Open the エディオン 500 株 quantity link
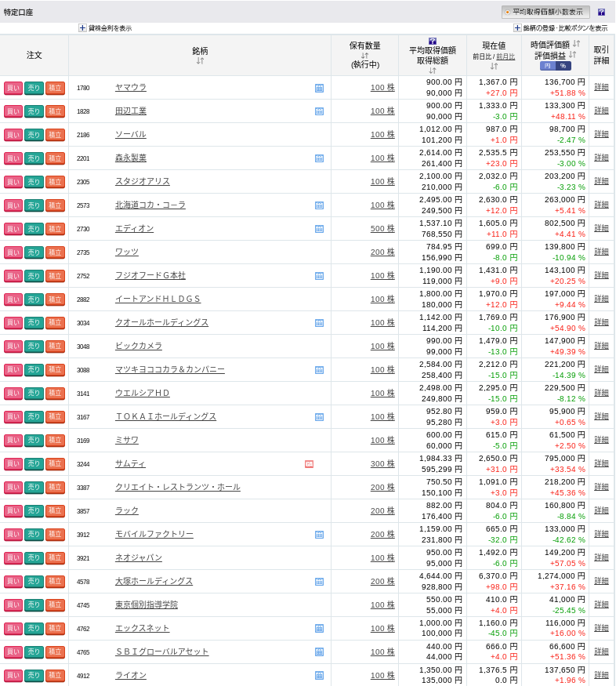This screenshot has width=616, height=686. click(382, 229)
